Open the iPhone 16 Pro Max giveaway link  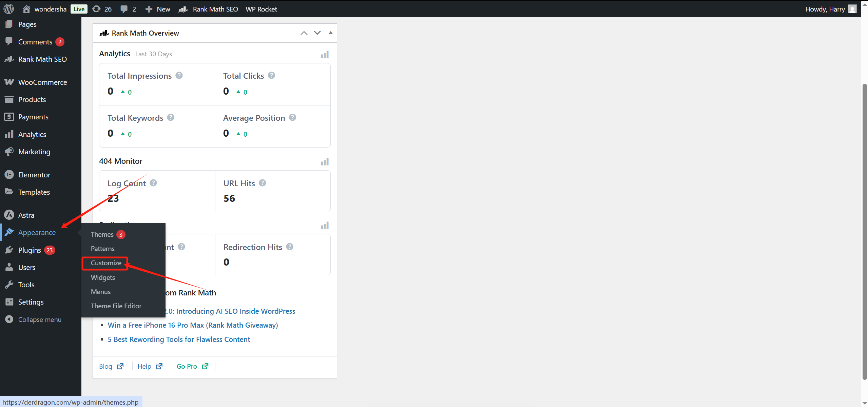point(193,325)
